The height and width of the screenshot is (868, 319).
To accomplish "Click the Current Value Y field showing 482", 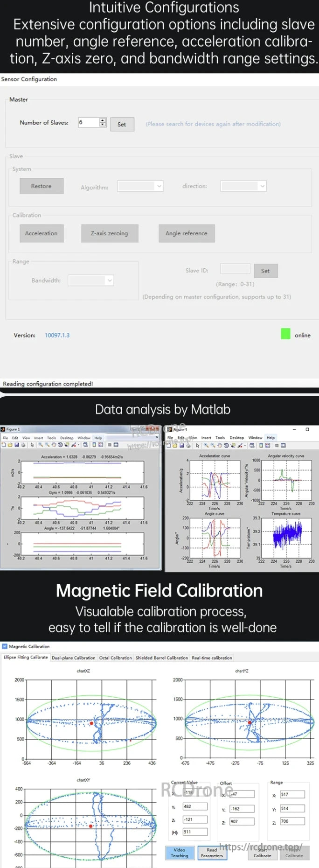I will [194, 806].
